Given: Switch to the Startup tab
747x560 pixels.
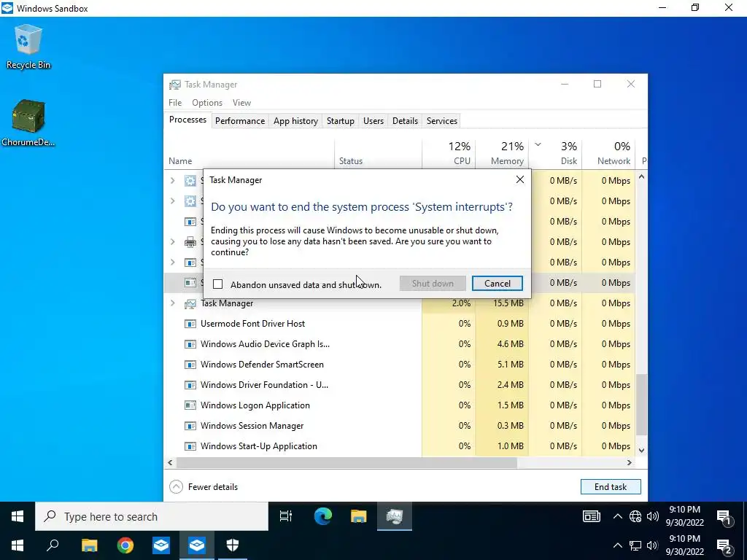Looking at the screenshot, I should [340, 121].
